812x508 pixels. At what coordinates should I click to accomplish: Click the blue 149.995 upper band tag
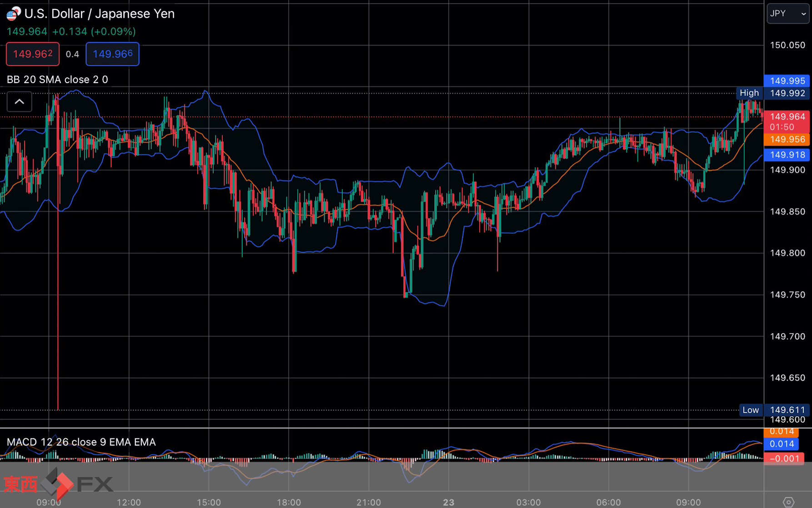coord(787,81)
